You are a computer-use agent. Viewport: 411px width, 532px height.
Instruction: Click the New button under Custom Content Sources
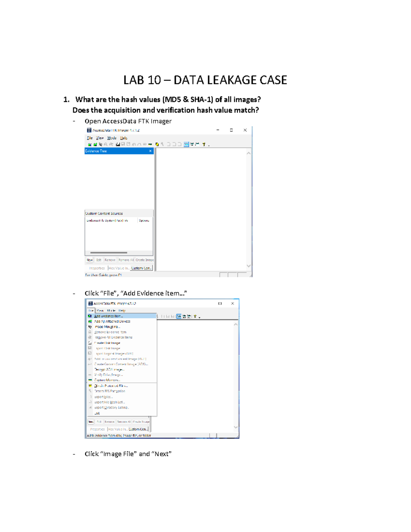(89, 260)
